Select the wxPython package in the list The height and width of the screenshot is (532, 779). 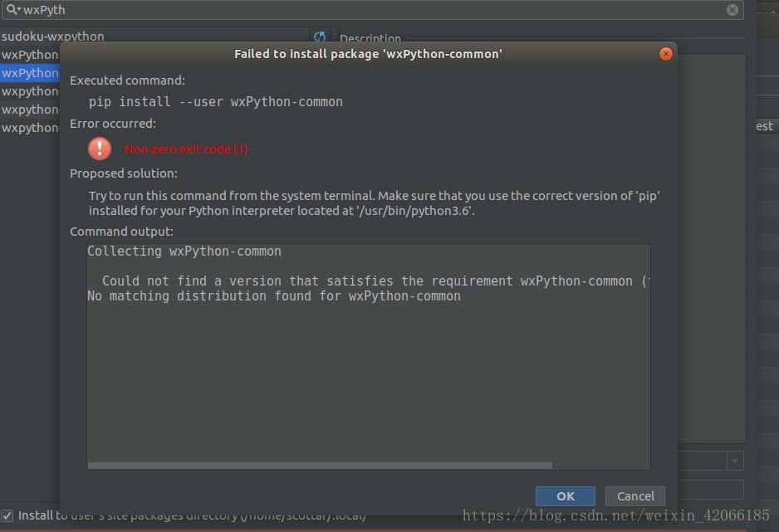30,55
